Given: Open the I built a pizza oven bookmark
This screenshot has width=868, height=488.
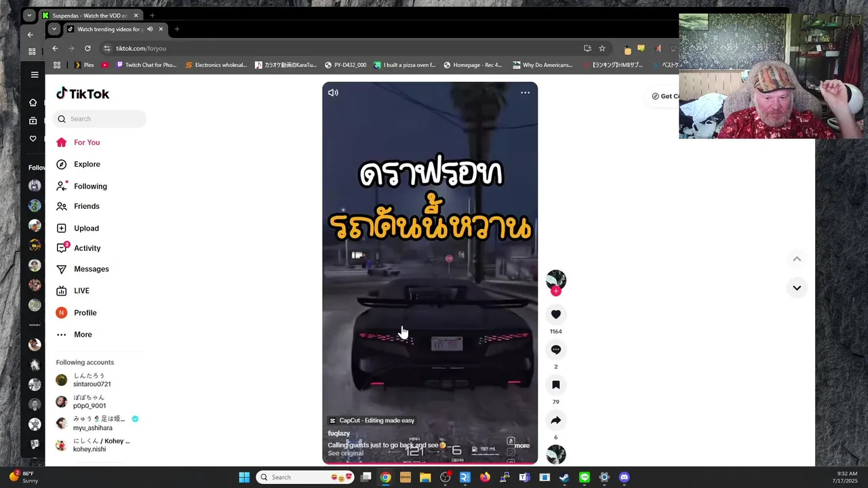Looking at the screenshot, I should (x=405, y=65).
